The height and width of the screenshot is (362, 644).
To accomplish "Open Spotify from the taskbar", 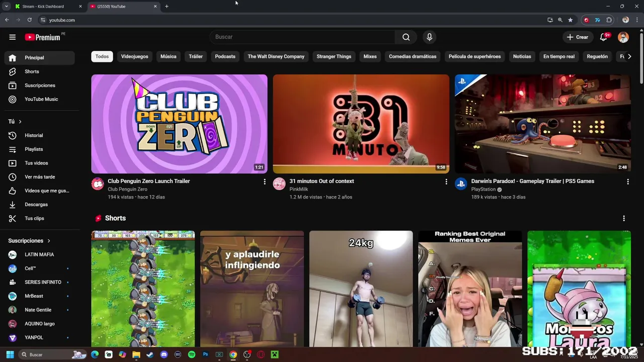I will [192, 354].
